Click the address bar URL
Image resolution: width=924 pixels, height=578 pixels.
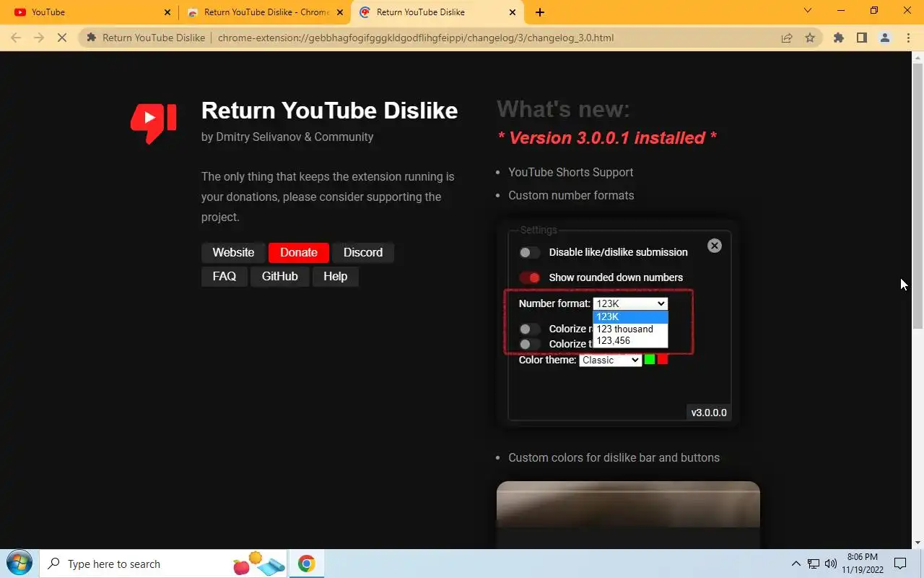[416, 38]
